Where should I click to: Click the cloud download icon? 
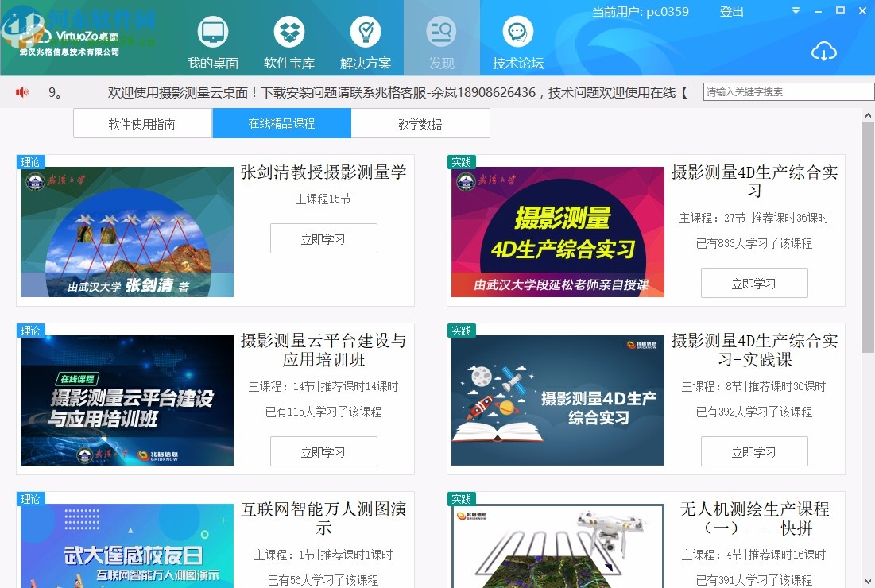coord(824,52)
